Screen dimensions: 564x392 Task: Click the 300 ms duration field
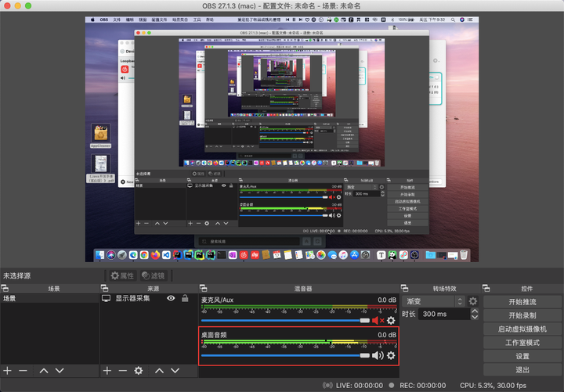coord(444,314)
